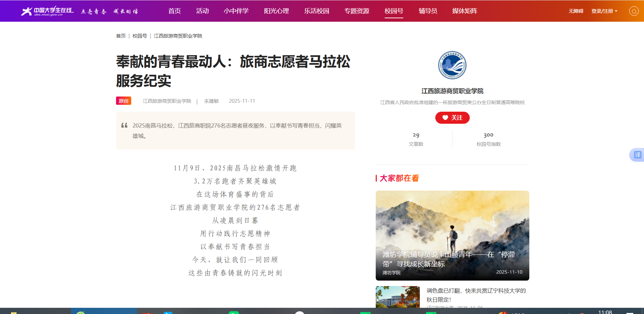Click the 江西旅游商贸职业学院 sidebar name heading
644x314 pixels.
(452, 91)
